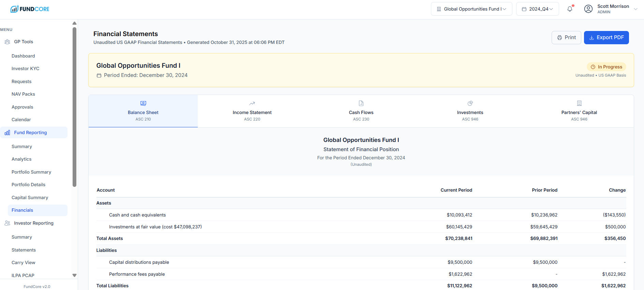The width and height of the screenshot is (644, 290).
Task: Click the FundCore logo icon
Action: tap(14, 9)
